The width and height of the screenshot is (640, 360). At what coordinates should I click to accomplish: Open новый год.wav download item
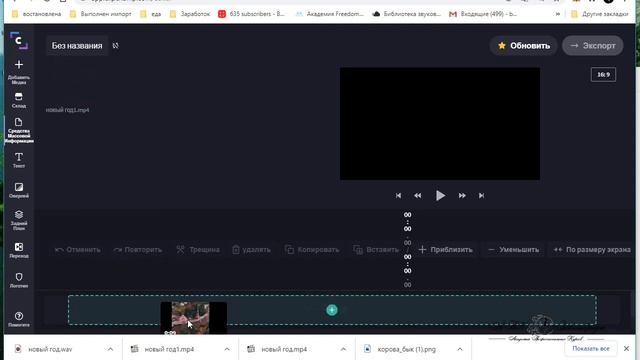tap(50, 349)
